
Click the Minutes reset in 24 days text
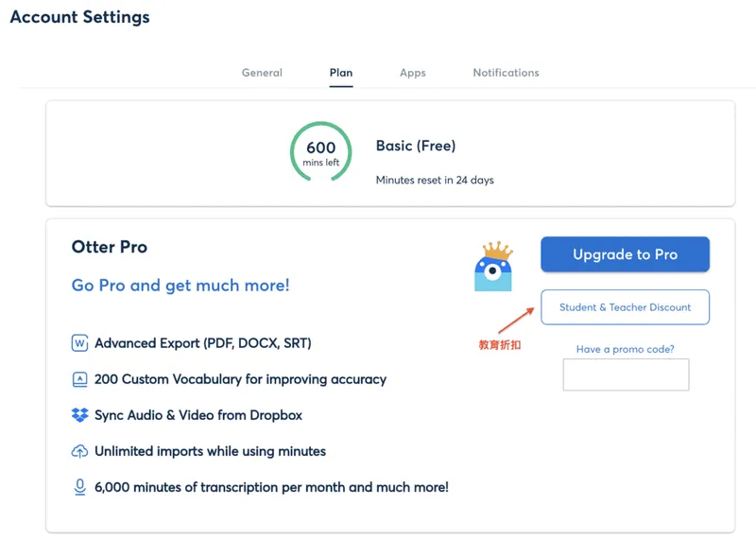[434, 180]
